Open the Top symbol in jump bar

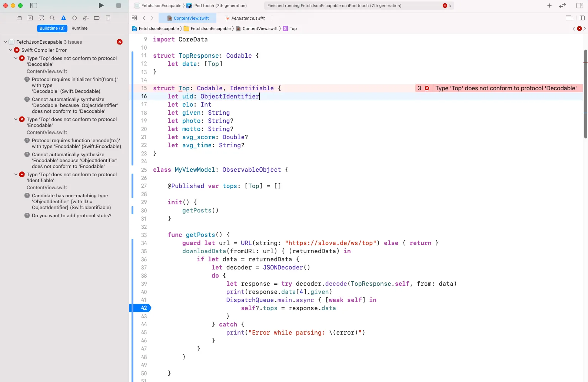click(x=290, y=29)
